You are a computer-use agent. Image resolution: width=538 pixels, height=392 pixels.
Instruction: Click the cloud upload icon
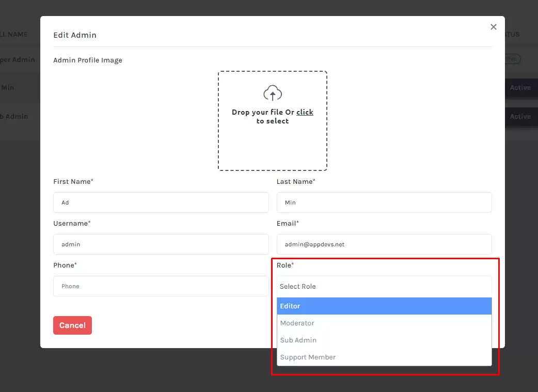273,92
